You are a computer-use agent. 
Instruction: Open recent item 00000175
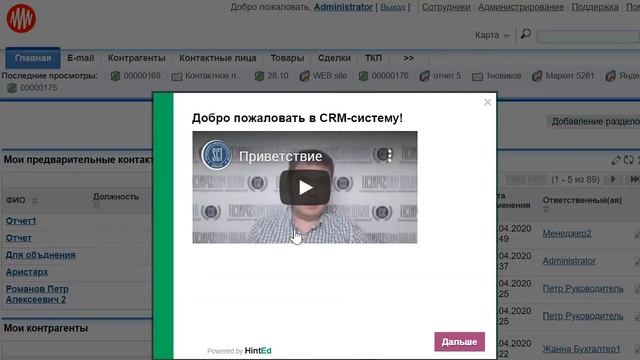(38, 87)
